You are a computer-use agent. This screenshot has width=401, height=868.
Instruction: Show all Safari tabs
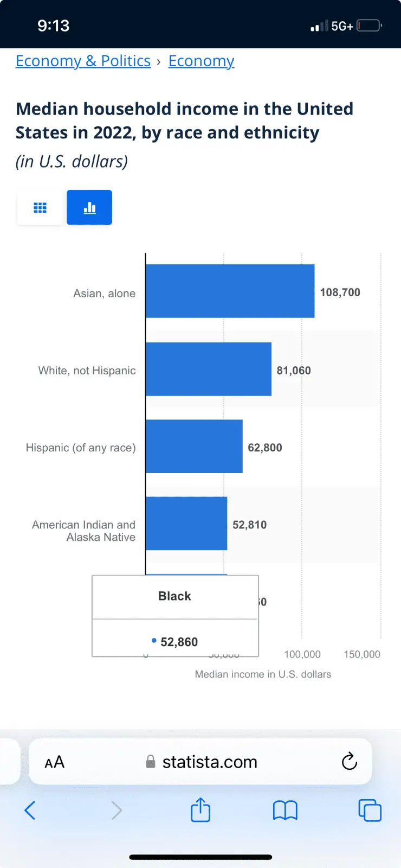[370, 810]
